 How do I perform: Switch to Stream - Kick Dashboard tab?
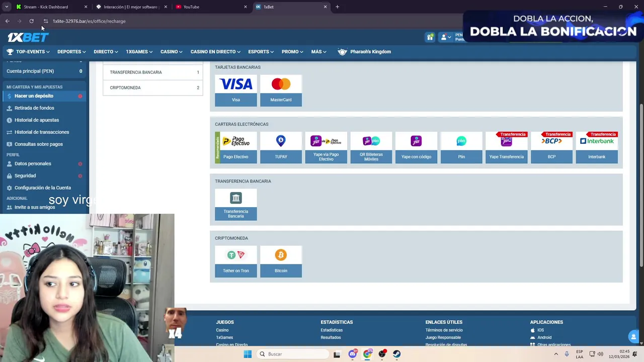[50, 7]
